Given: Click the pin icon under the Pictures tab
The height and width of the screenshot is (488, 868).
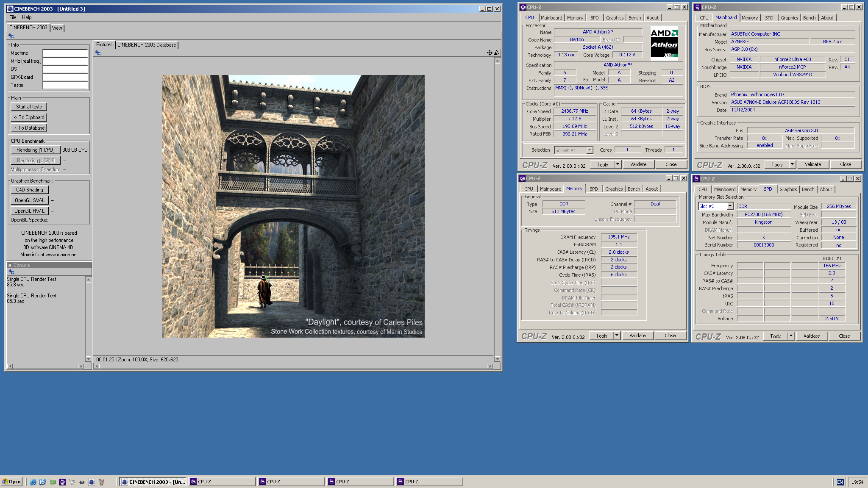Looking at the screenshot, I should pos(98,53).
